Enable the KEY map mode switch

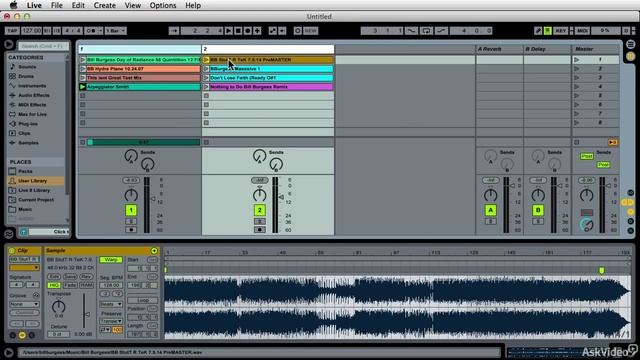(x=561, y=31)
